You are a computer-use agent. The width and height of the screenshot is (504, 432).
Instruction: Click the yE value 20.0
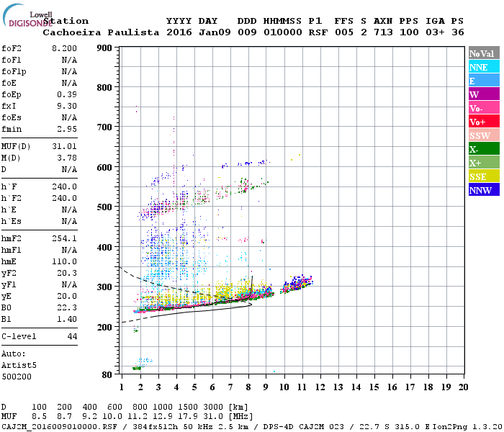pos(67,296)
